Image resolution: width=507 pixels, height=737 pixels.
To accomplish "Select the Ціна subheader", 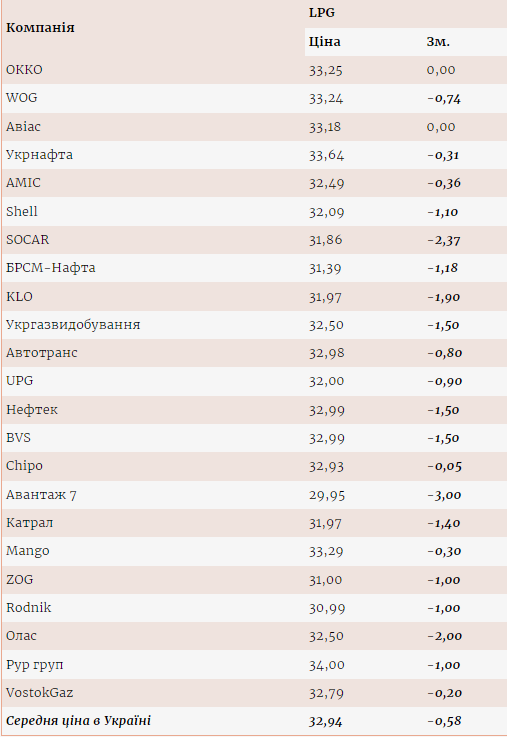I will click(324, 42).
